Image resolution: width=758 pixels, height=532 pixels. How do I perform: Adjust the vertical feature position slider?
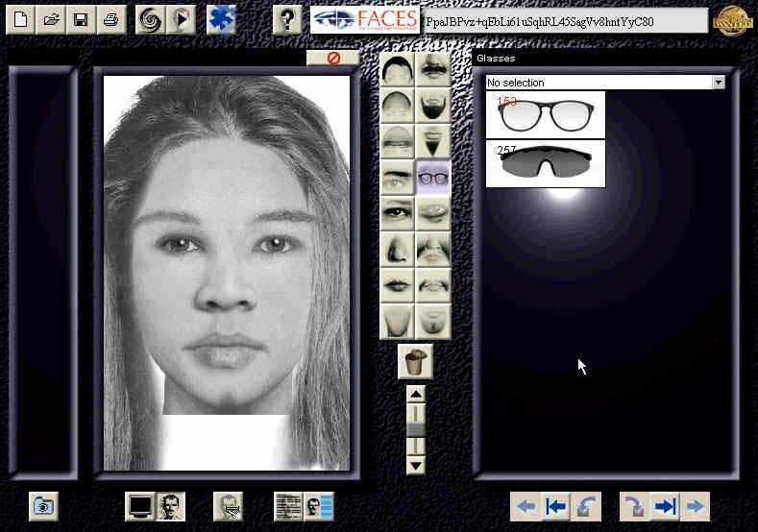click(x=415, y=429)
